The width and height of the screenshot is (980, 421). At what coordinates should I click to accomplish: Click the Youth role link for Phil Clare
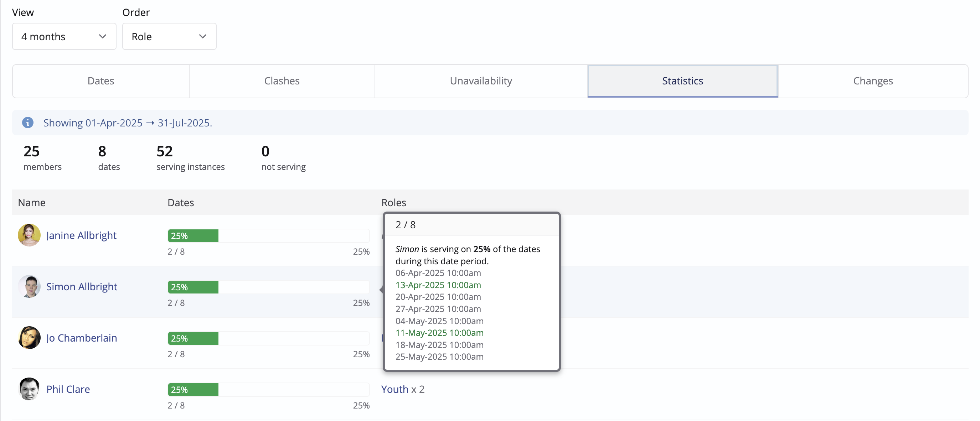pos(394,389)
